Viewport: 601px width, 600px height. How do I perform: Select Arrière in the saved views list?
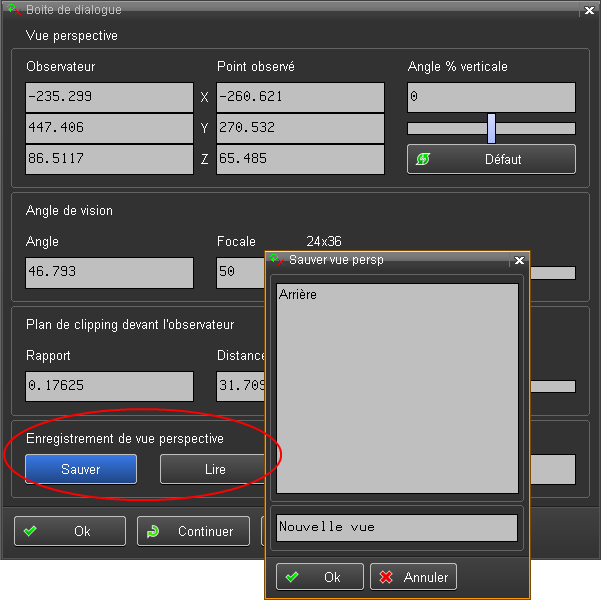point(298,295)
